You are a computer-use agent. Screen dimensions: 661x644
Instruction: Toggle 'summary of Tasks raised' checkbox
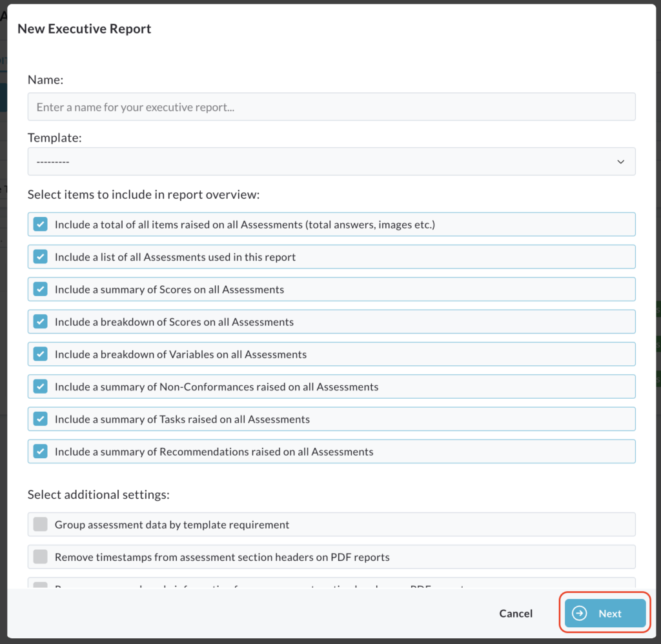point(41,419)
